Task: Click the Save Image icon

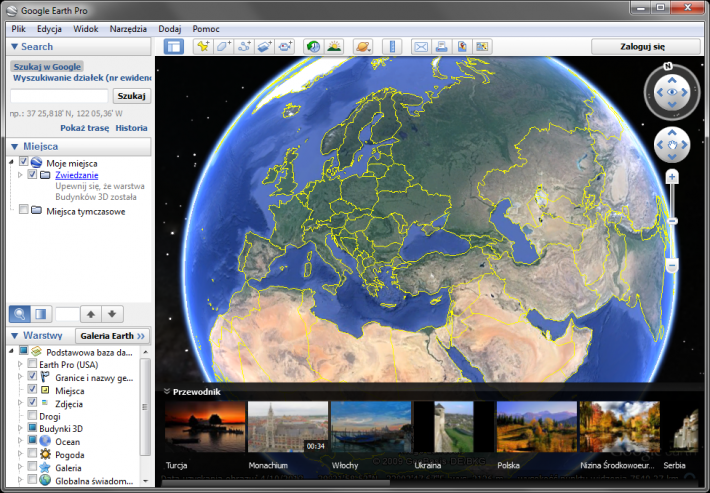Action: tap(482, 46)
